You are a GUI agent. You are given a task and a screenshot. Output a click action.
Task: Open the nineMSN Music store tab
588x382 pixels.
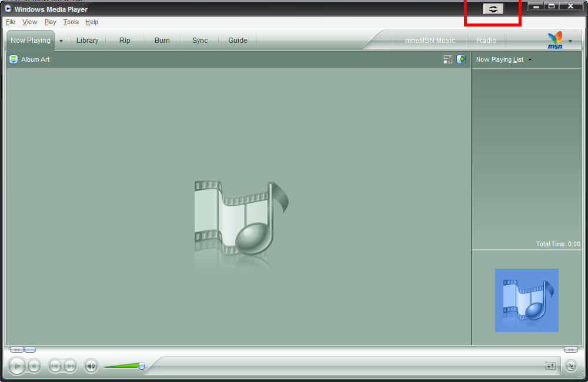(430, 40)
